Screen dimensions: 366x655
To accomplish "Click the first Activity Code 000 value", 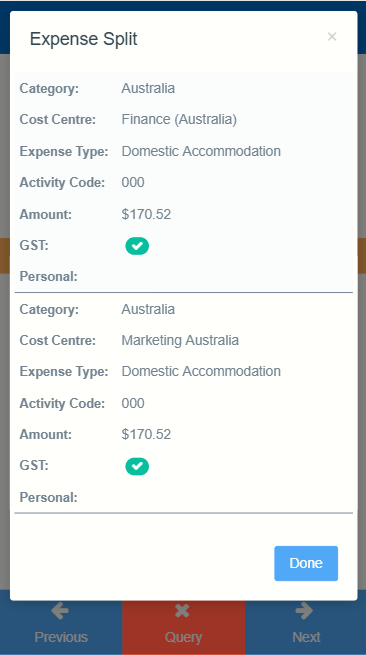I will tap(133, 183).
